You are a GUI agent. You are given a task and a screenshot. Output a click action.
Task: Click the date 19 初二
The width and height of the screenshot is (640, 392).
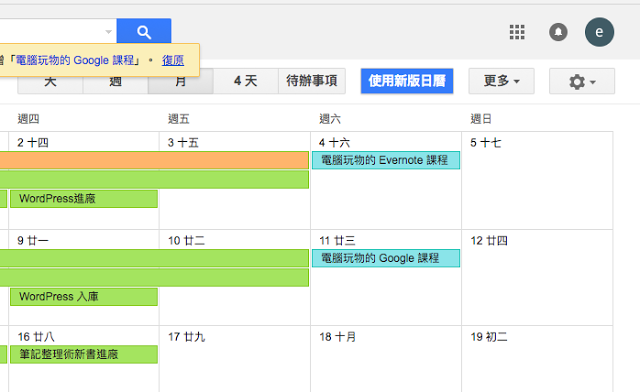pos(489,337)
